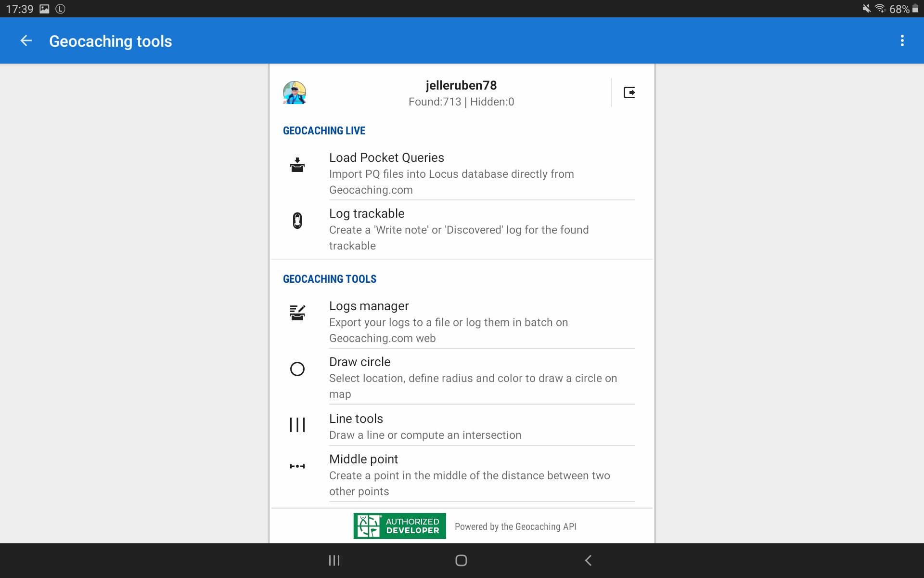This screenshot has height=578, width=924.
Task: Open Android recent apps button
Action: coord(334,560)
